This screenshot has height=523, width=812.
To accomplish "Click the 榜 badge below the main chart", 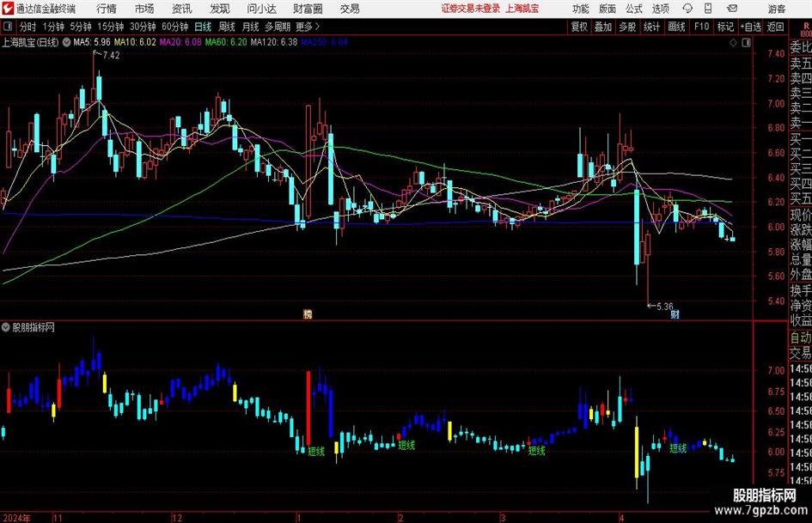I will click(x=308, y=313).
